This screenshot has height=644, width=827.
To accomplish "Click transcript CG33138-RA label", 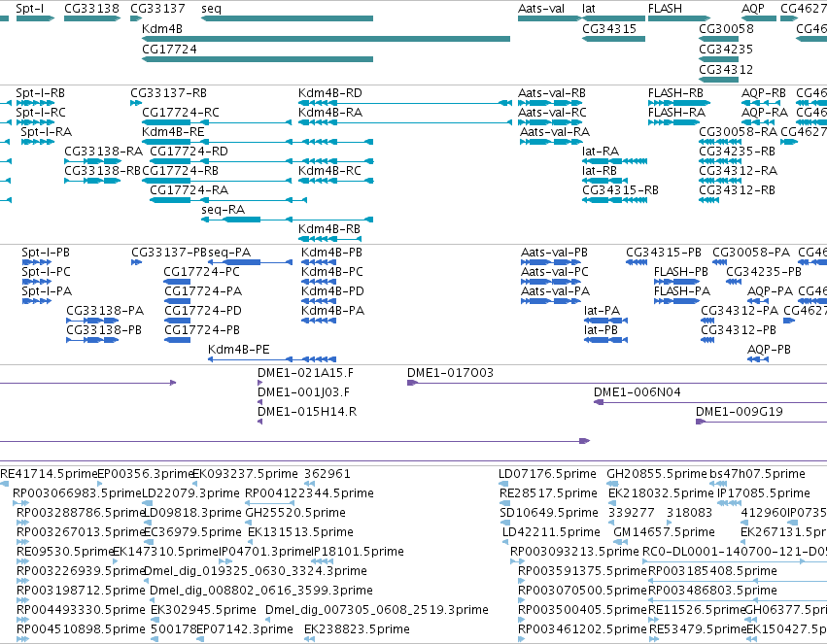I will (x=103, y=152).
